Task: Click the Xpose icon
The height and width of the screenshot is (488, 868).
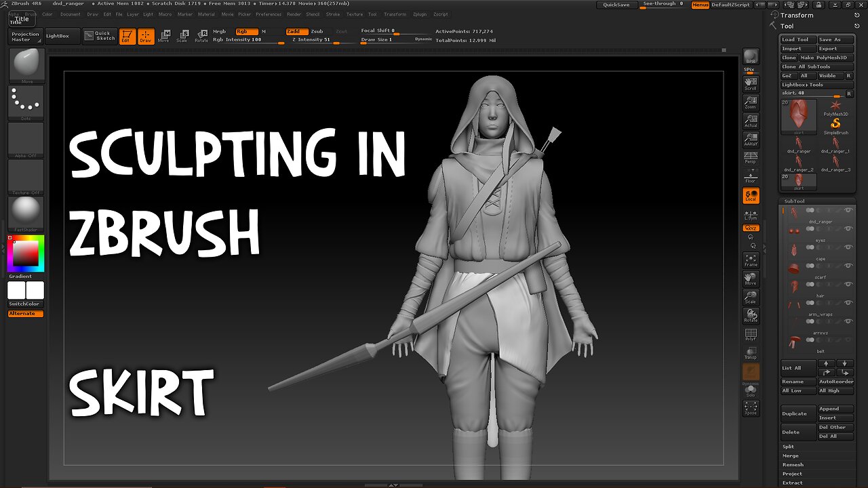Action: click(751, 408)
